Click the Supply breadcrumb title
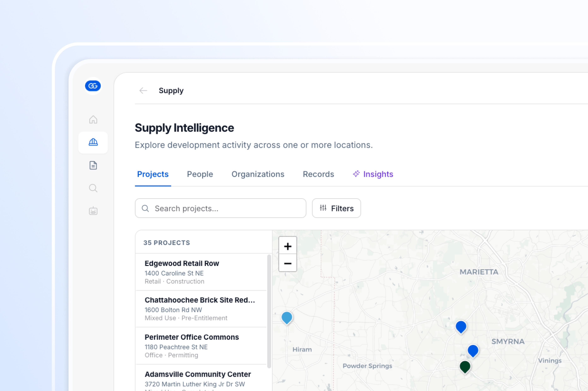 [x=171, y=90]
